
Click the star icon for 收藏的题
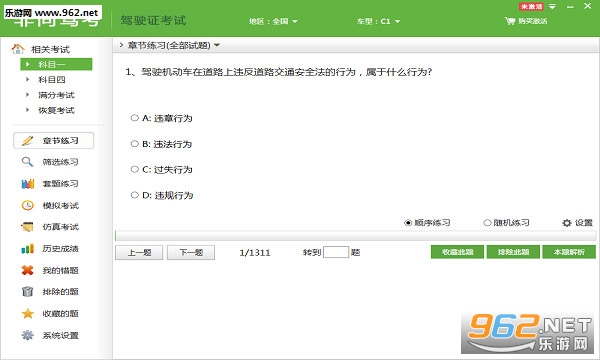pyautogui.click(x=28, y=314)
